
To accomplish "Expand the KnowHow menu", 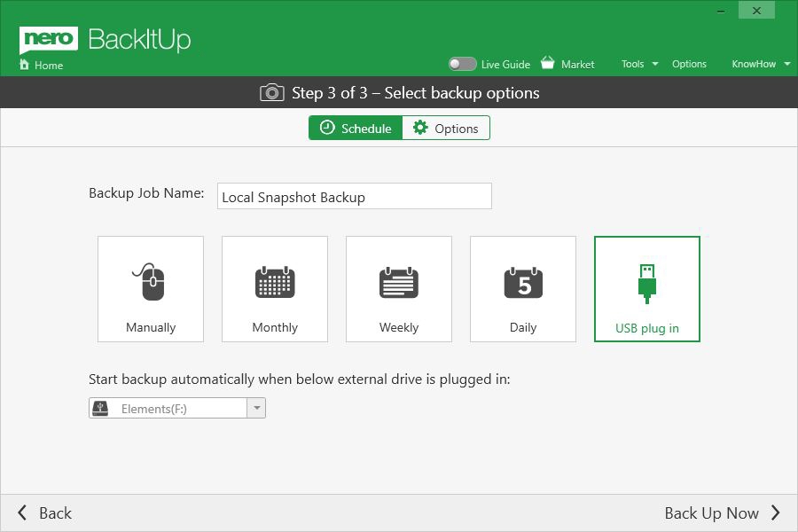I will (x=761, y=64).
